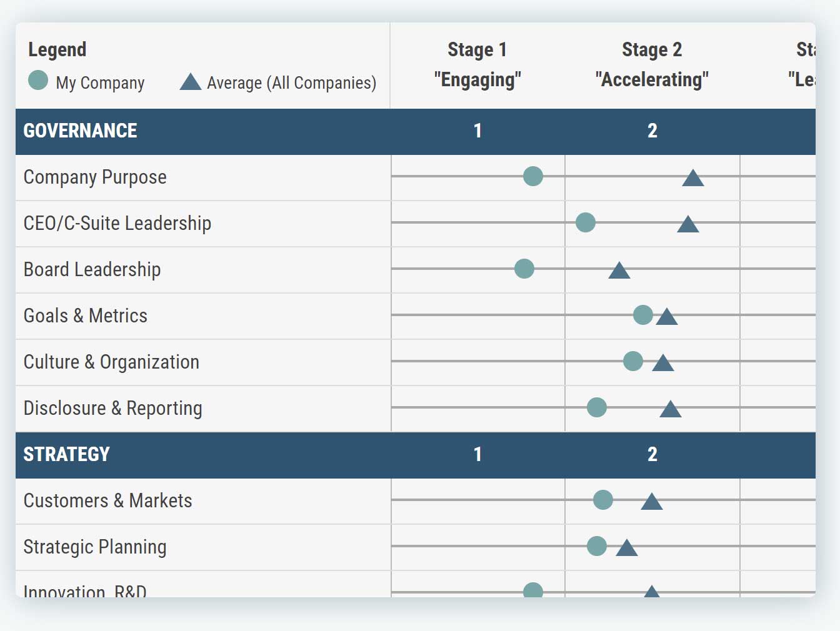This screenshot has width=840, height=631.
Task: Select My Company circle for Strategic Planning
Action: [x=596, y=546]
